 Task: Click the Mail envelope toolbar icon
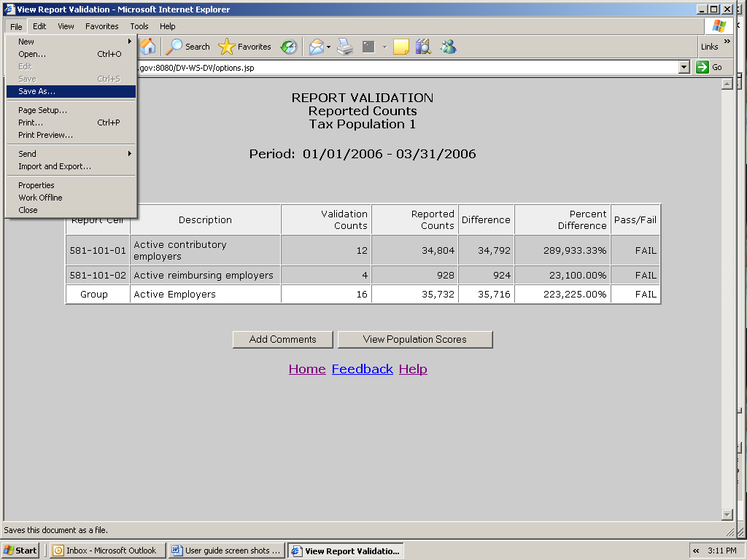[317, 47]
